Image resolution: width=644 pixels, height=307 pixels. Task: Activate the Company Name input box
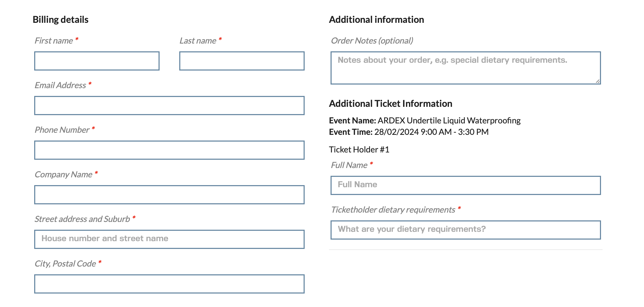point(169,195)
